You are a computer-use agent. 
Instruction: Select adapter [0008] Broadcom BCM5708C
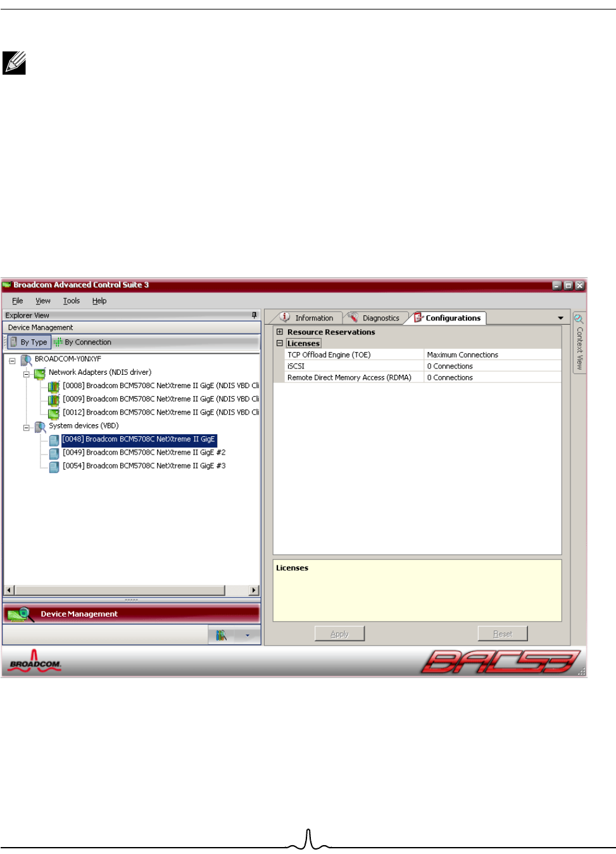tap(161, 386)
